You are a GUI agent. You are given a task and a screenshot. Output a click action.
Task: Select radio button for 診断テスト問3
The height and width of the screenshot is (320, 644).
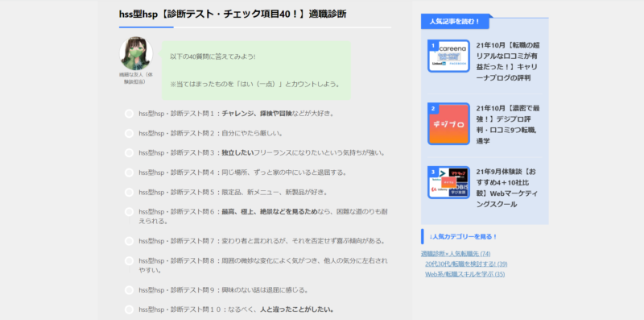[129, 153]
